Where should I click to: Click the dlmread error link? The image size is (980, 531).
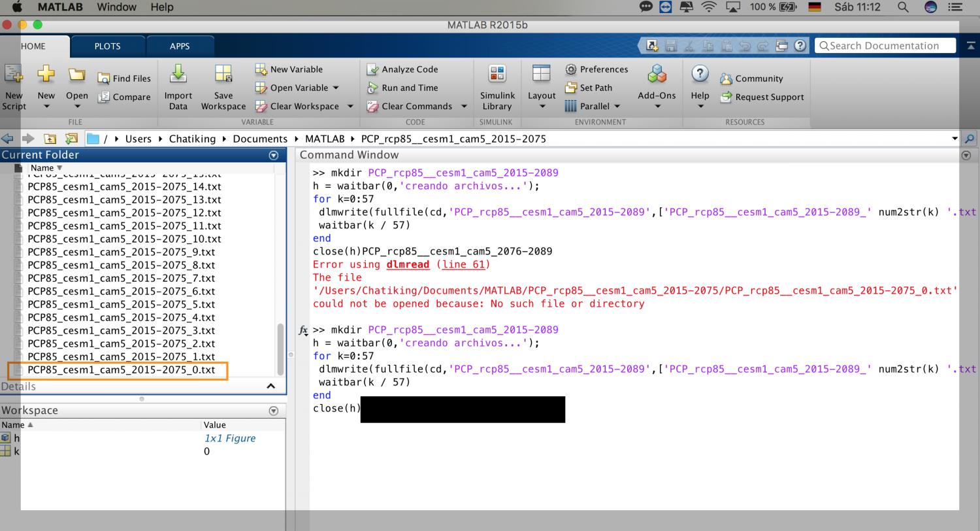(408, 264)
